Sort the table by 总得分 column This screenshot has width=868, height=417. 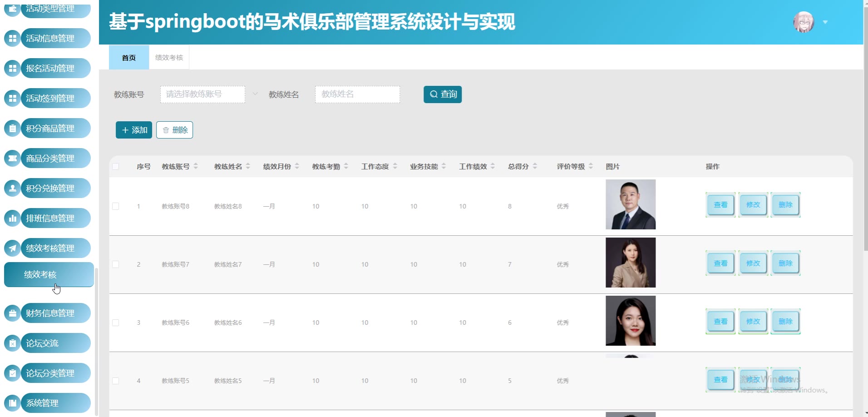click(535, 166)
